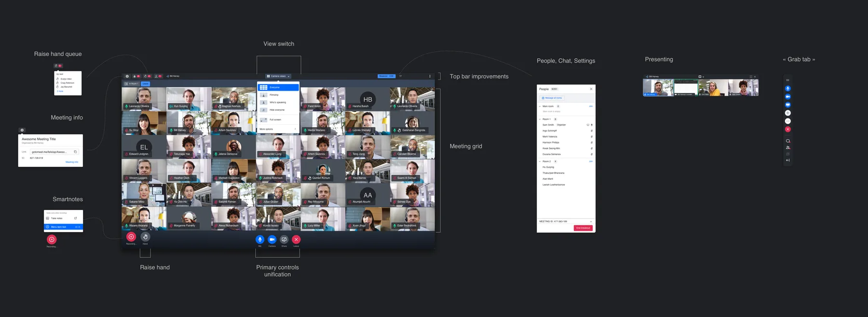Click the In Room 1 indicator

pos(132,84)
